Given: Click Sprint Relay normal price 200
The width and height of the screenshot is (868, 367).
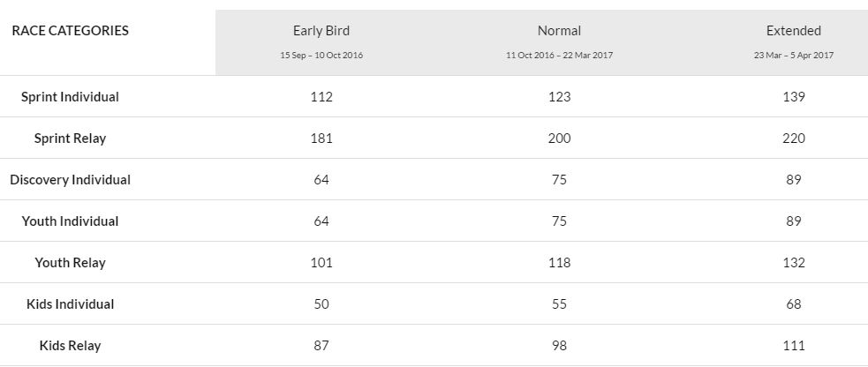Looking at the screenshot, I should pos(559,139).
